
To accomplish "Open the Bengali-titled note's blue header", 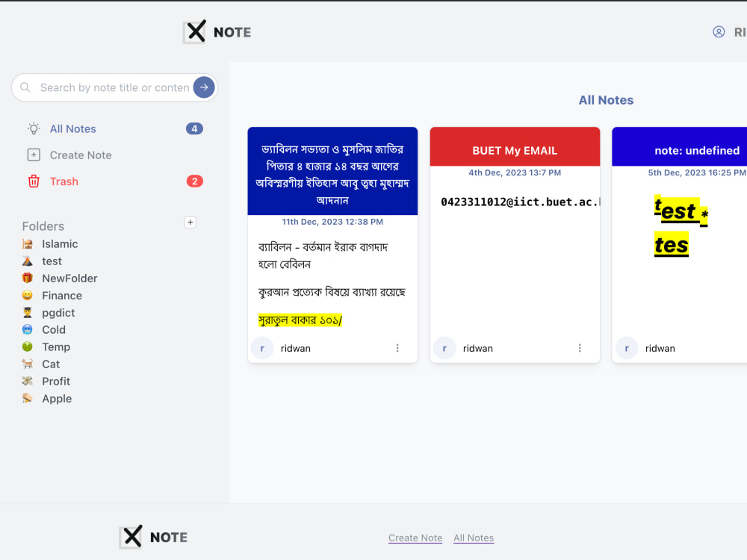I will coord(332,171).
